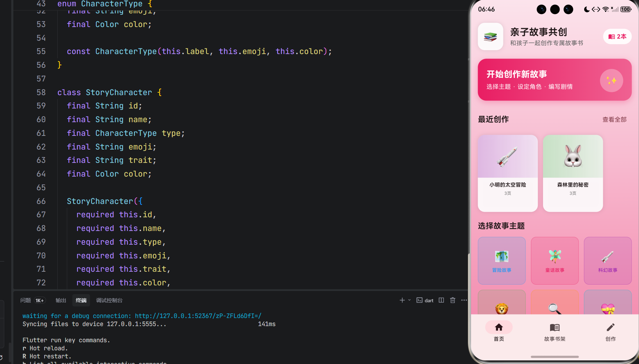Tap the 2本 book count badge
The height and width of the screenshot is (364, 639).
pos(617,37)
